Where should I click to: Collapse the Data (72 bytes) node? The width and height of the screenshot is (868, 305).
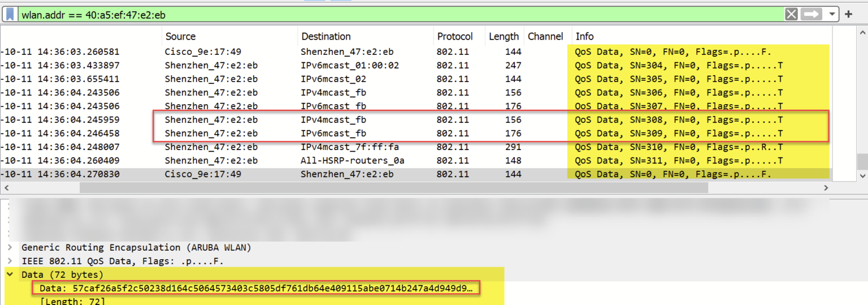click(x=10, y=275)
